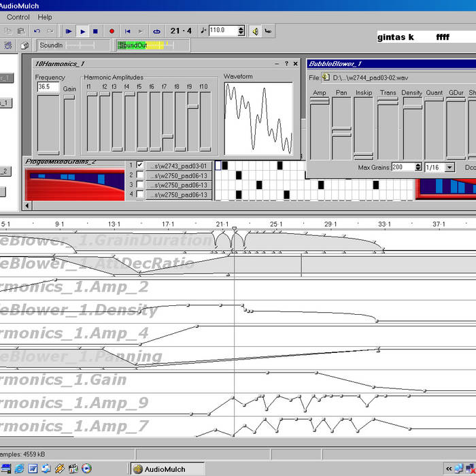Click the rewind to start icon
This screenshot has width=476, height=476.
click(x=127, y=31)
